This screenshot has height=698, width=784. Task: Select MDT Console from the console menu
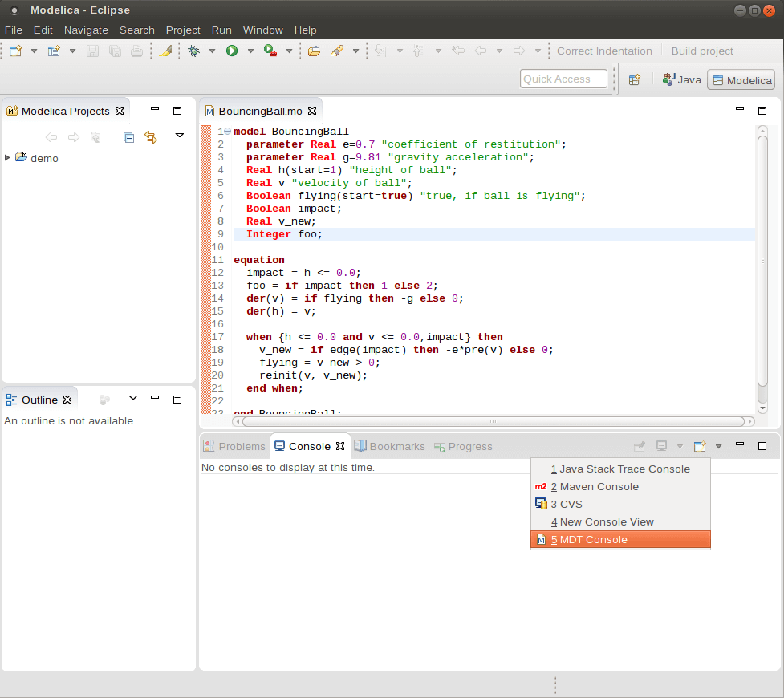click(620, 539)
